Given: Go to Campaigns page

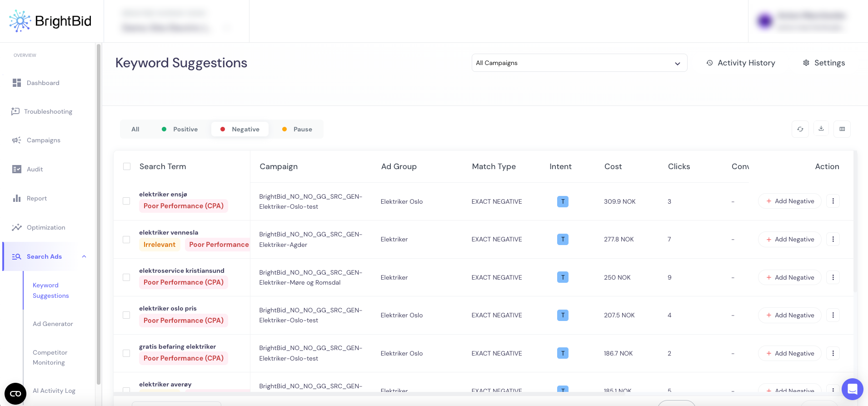Looking at the screenshot, I should 36,140.
